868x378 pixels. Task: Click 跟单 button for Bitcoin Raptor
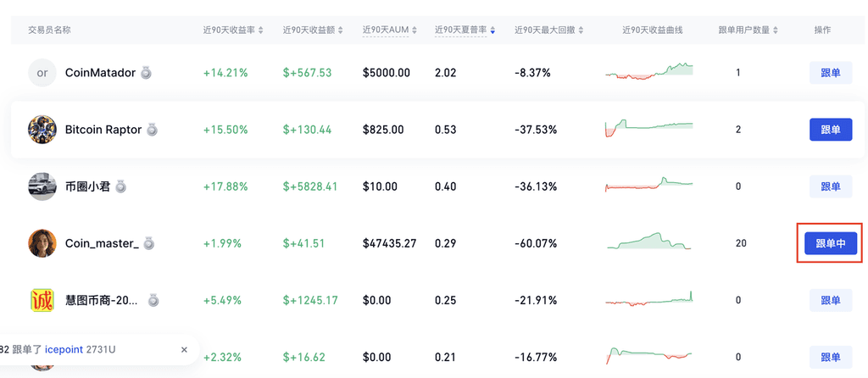[x=830, y=130]
